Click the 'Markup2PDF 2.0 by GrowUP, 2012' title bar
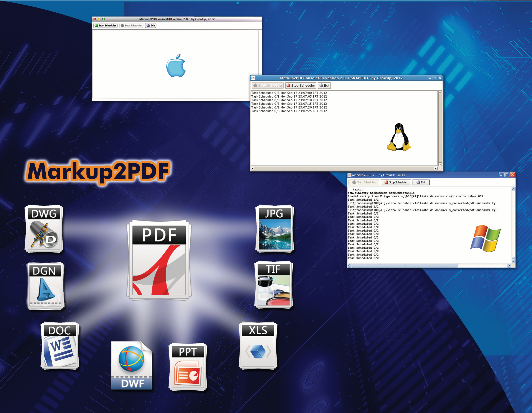Image resolution: width=532 pixels, height=413 pixels. (378, 175)
